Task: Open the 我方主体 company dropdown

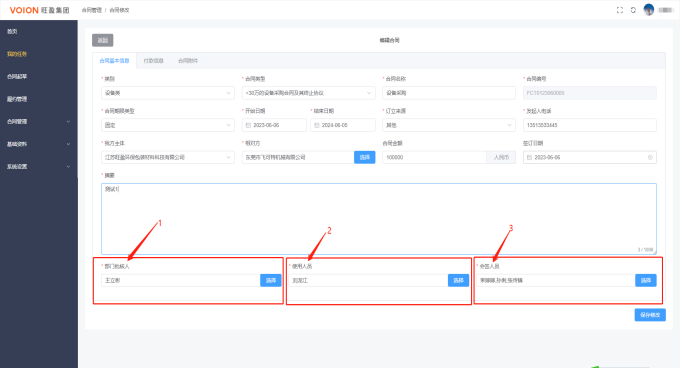Action: (168, 157)
